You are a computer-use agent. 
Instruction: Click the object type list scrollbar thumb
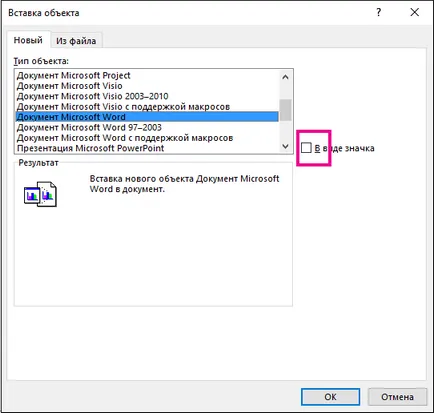point(285,110)
